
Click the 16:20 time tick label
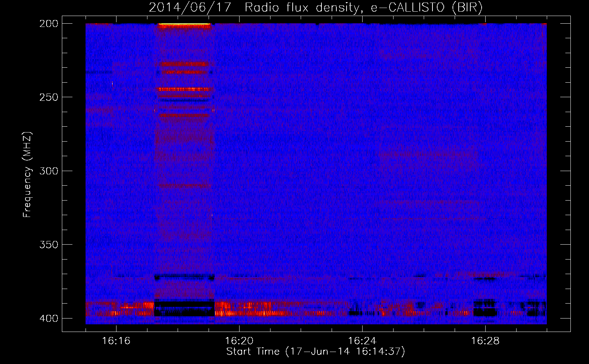pos(239,341)
